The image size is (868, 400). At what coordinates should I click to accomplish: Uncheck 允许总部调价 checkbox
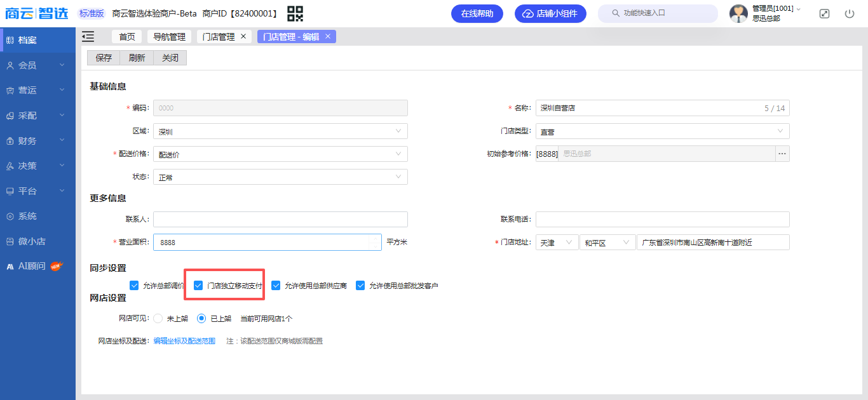point(134,286)
